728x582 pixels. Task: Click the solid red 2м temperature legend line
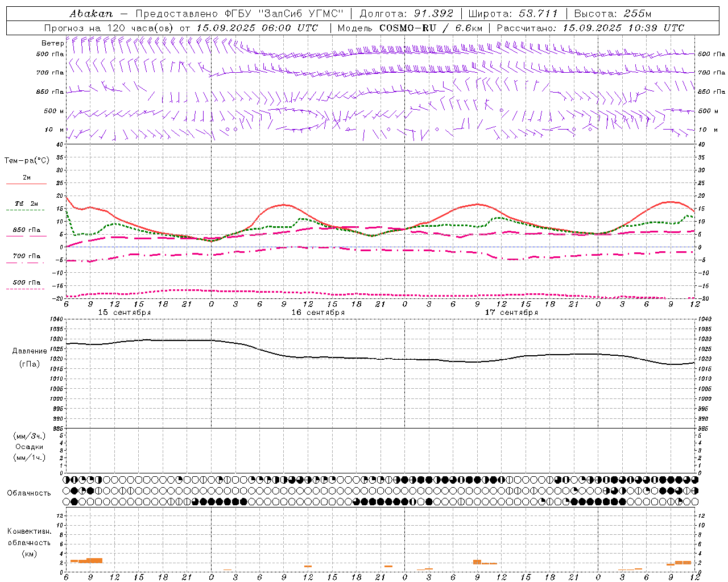click(27, 184)
